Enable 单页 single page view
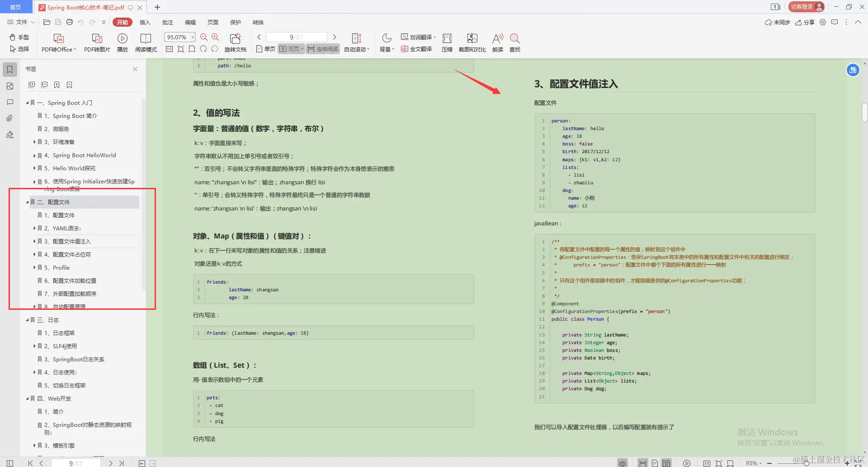Screen dimensions: 868x467 tap(266, 49)
